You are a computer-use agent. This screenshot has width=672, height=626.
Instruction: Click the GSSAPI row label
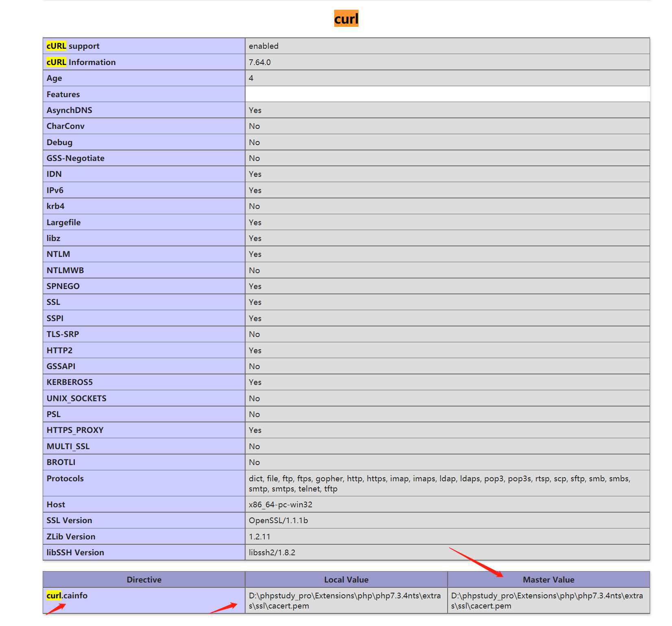[61, 366]
